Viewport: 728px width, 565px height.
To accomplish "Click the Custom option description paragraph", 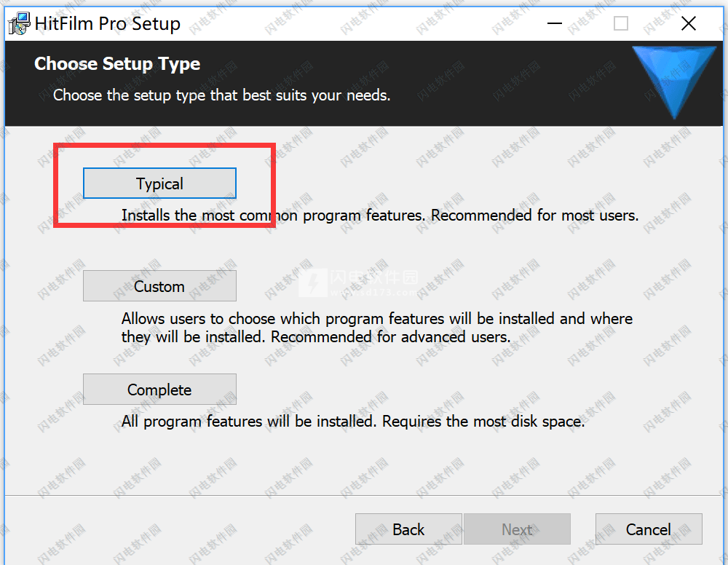I will 377,328.
